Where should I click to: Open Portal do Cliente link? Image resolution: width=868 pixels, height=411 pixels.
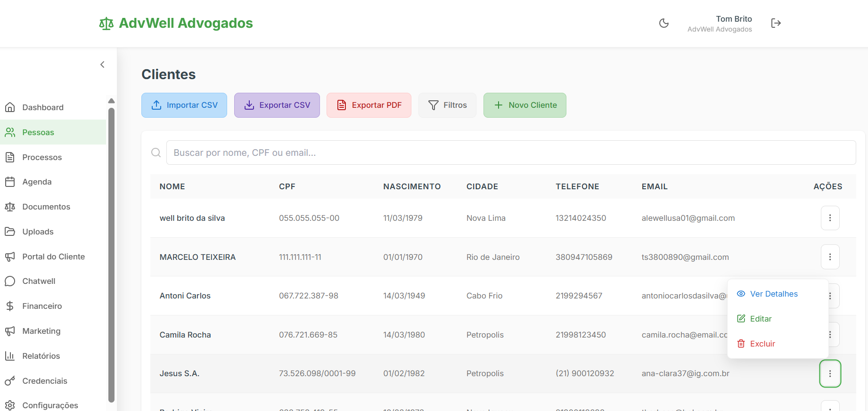coord(53,257)
